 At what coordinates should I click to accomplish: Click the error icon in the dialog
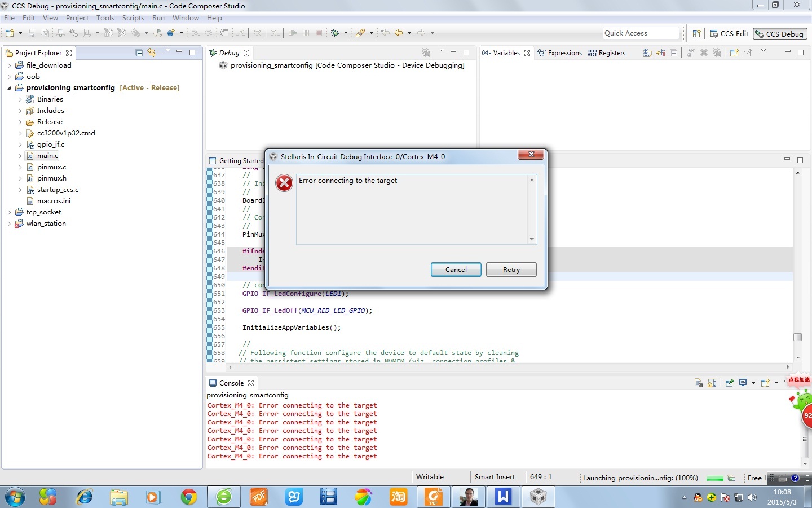(284, 182)
